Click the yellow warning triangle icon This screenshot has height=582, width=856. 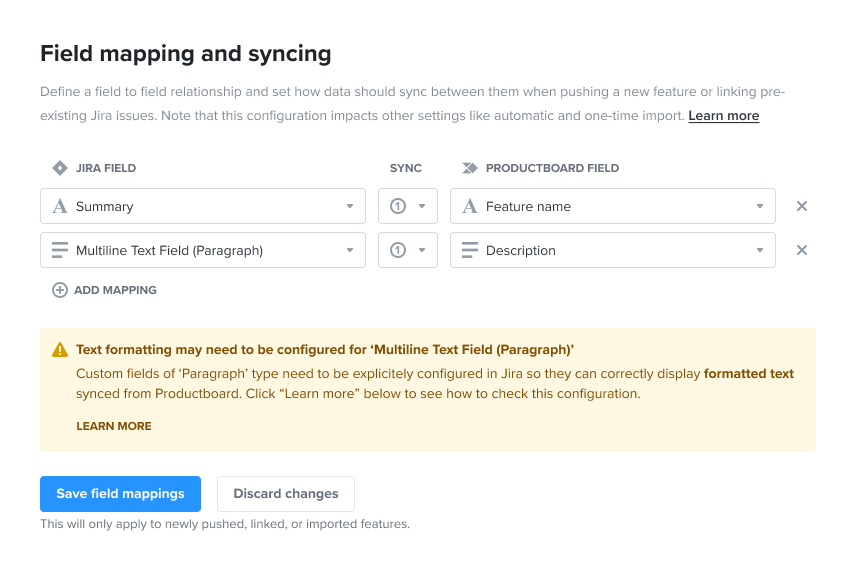60,350
